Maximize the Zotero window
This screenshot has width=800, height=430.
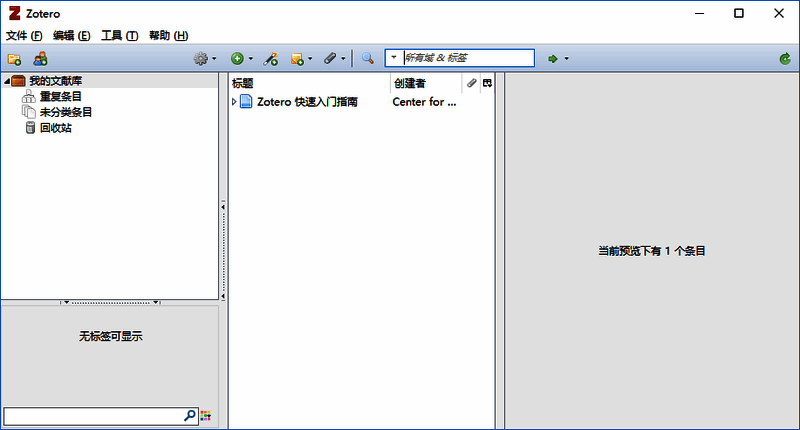pyautogui.click(x=739, y=13)
